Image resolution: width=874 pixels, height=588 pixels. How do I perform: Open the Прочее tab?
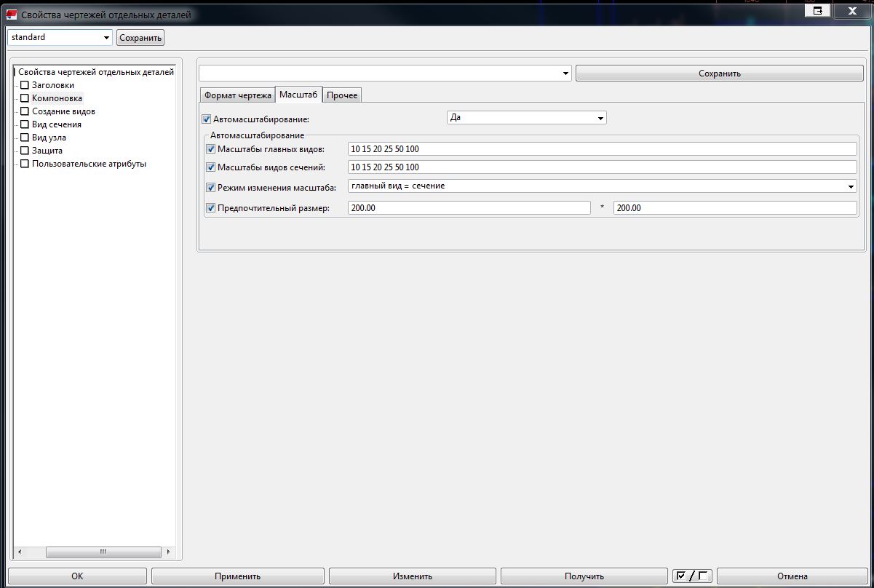click(x=342, y=95)
